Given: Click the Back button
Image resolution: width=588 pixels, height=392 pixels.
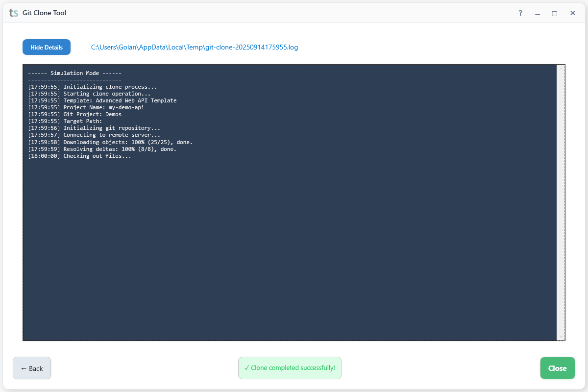Looking at the screenshot, I should 31,368.
